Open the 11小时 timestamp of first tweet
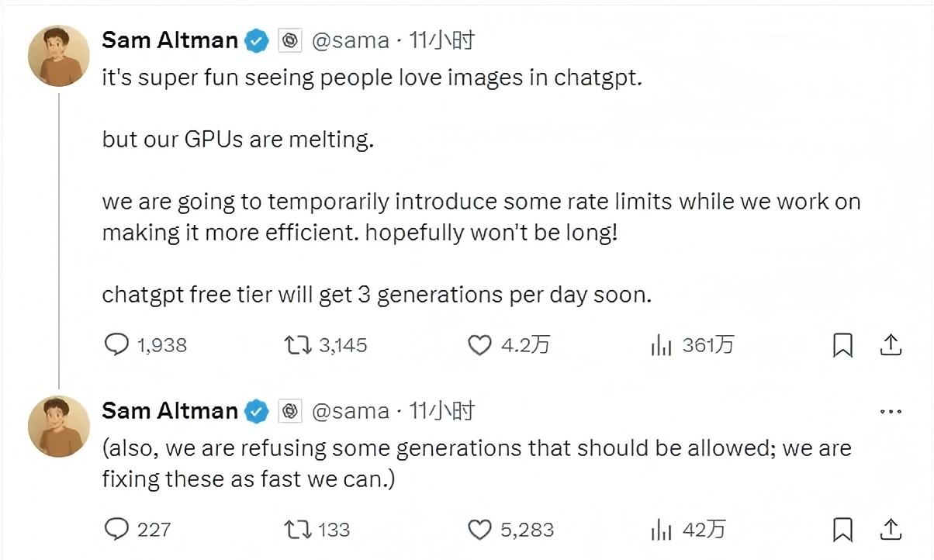The image size is (934, 560). click(441, 40)
